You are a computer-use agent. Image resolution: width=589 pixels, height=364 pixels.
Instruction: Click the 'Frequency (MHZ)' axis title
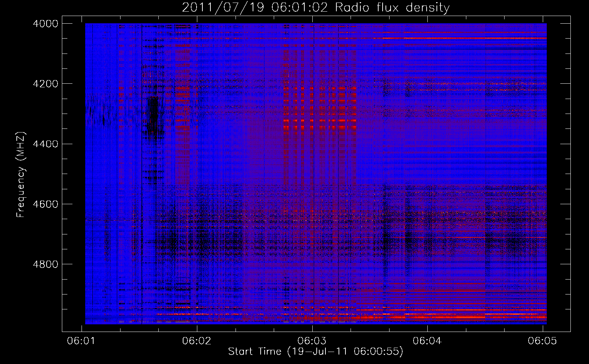tap(21, 174)
